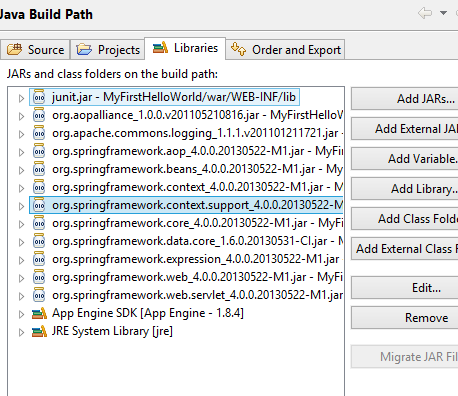
Task: Click the springframework.web_4.0.0 jar icon
Action: 39,277
